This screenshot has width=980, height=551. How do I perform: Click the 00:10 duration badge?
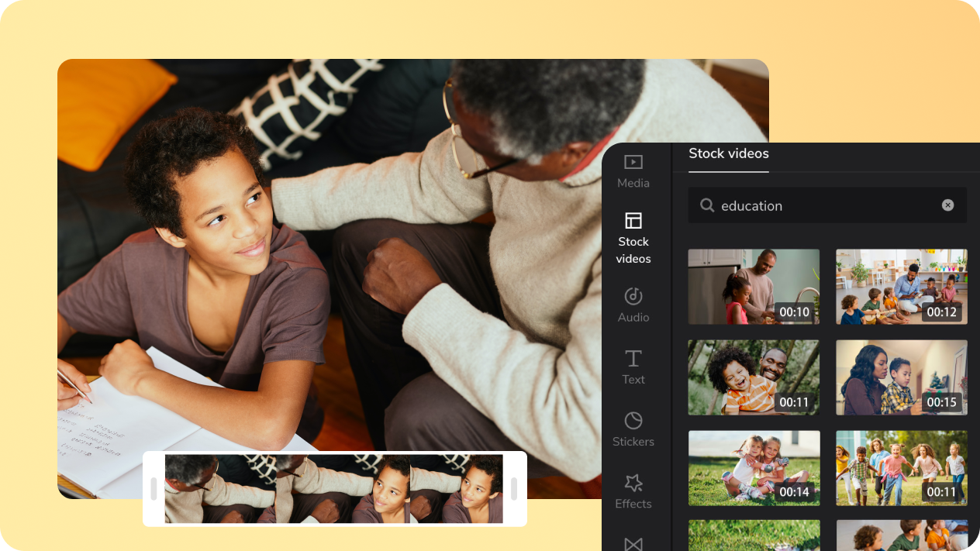pos(794,312)
